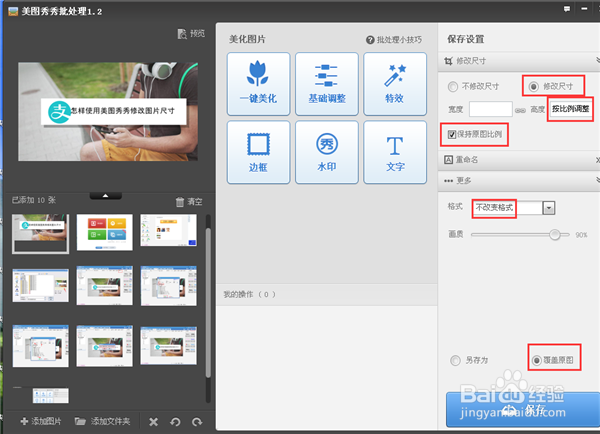
Task: Open the 水印 watermark tool
Action: pyautogui.click(x=327, y=152)
